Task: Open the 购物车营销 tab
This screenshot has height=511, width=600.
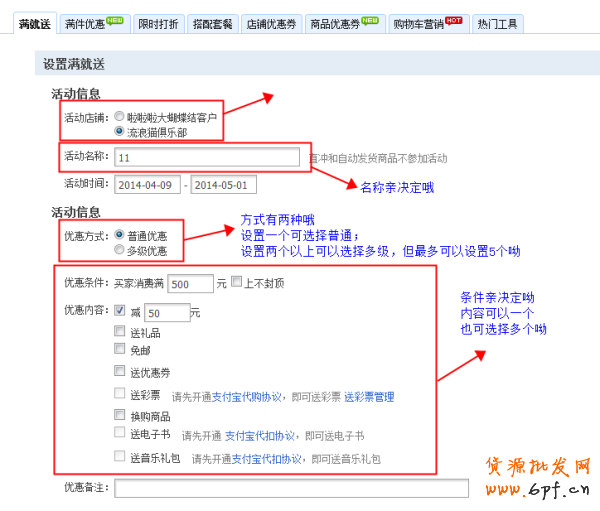Action: coord(427,23)
